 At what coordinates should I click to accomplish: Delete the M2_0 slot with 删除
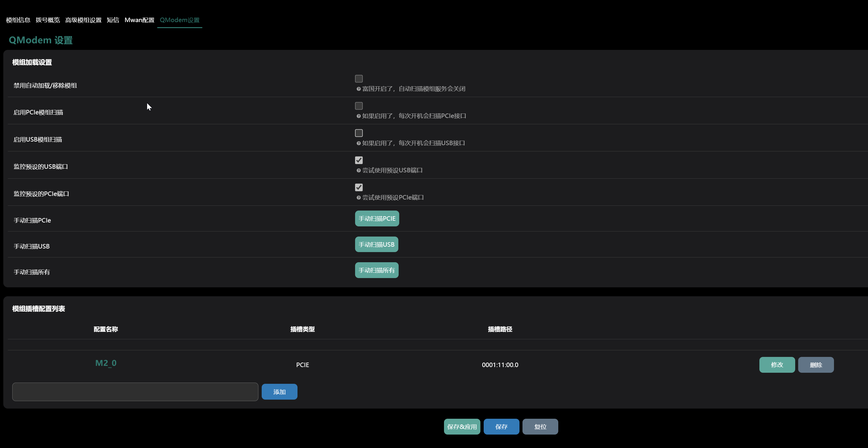pos(816,365)
